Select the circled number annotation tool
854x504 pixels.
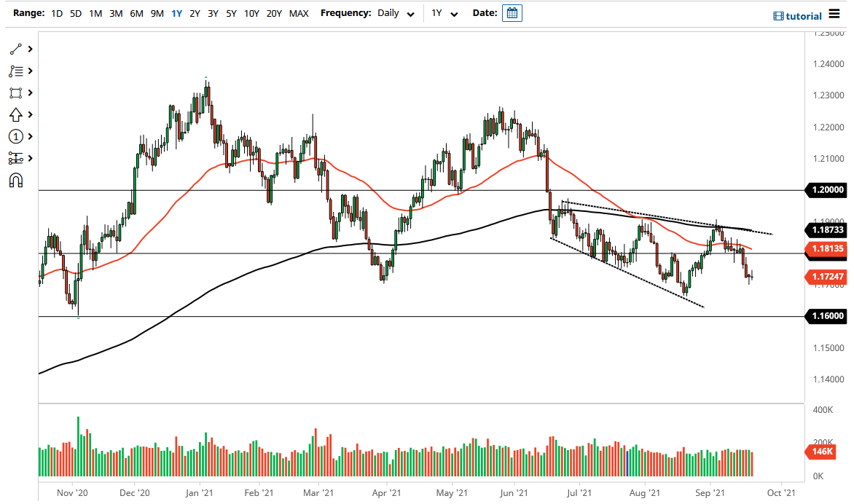pos(15,137)
